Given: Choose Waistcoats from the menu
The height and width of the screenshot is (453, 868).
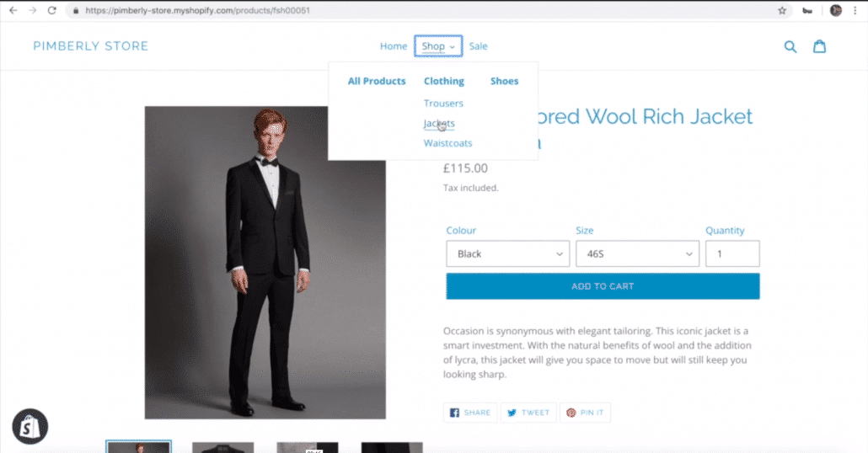Looking at the screenshot, I should tap(447, 143).
